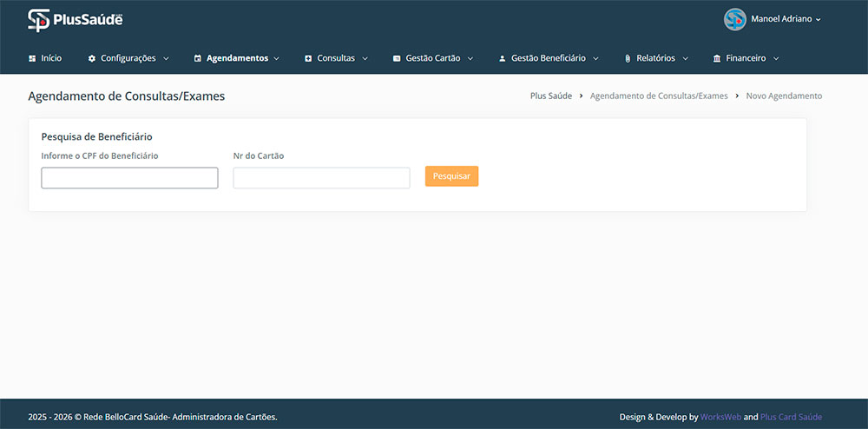Expand the Gestão Beneficiário chevron arrow
Viewport: 868px width, 429px height.
595,58
